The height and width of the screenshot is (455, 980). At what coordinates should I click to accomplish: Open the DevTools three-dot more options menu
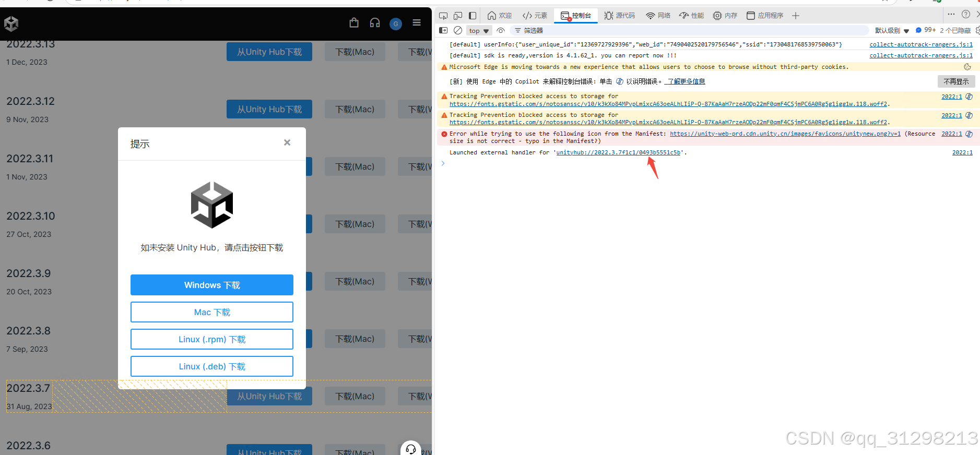951,15
